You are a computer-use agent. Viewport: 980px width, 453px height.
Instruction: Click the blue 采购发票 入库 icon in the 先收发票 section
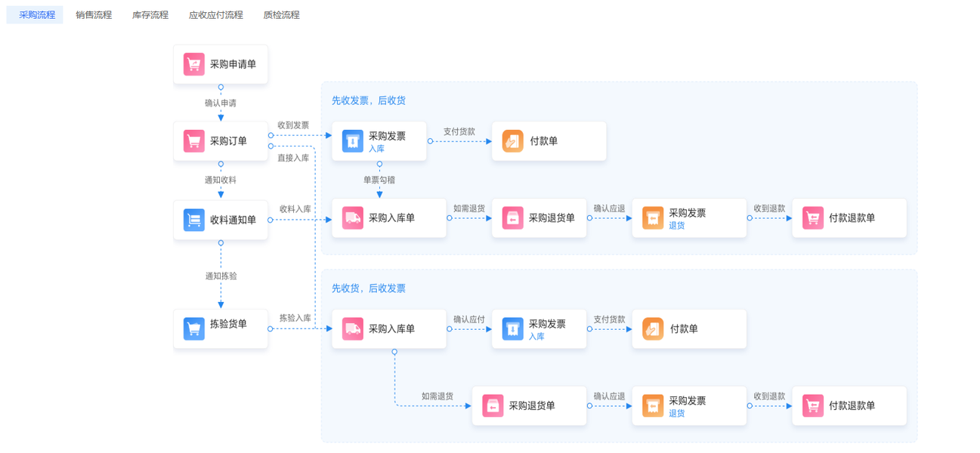coord(353,141)
